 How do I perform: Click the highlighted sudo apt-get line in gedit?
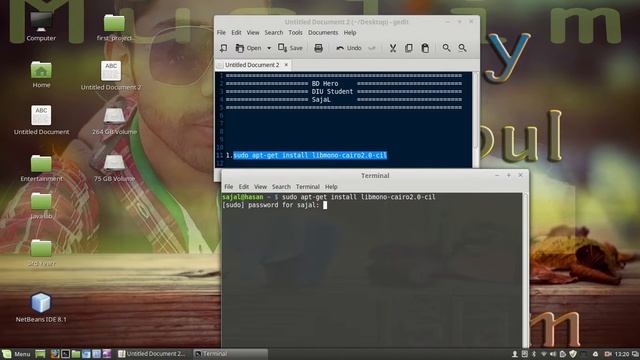click(x=310, y=156)
